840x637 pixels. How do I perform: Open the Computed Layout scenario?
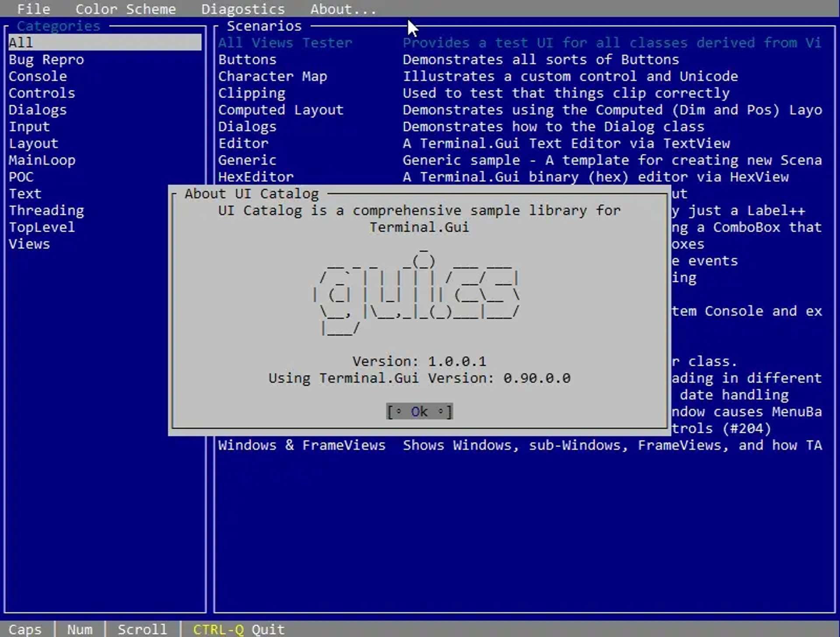coord(280,110)
